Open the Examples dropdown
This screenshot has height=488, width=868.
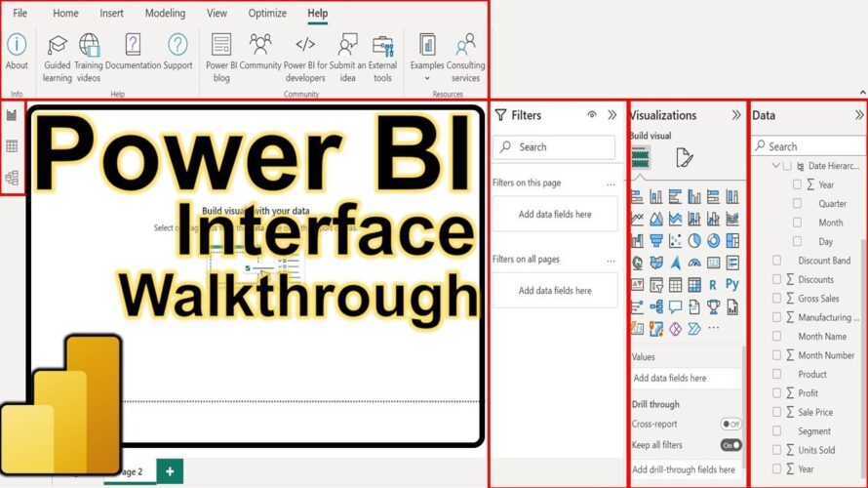click(x=427, y=59)
